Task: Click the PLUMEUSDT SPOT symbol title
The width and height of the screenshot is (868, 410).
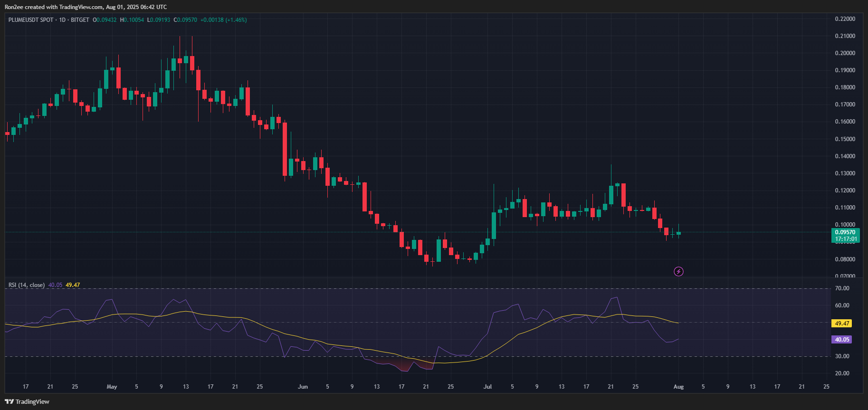Action: click(31, 20)
